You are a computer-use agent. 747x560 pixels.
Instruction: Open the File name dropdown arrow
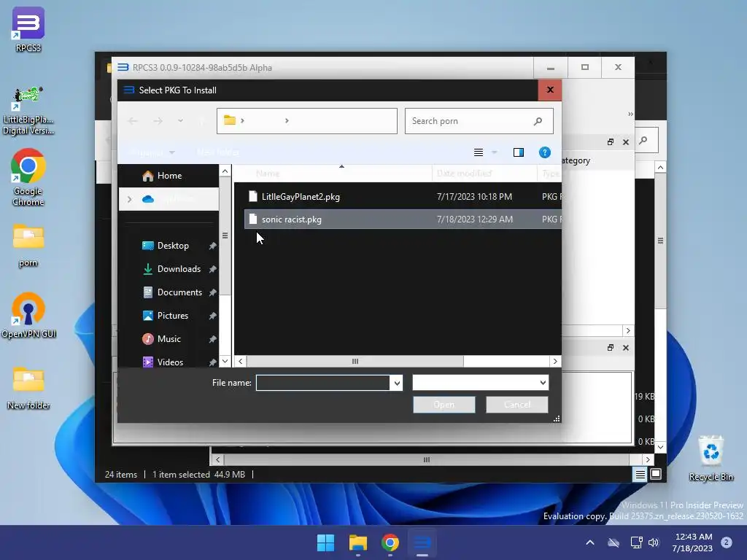[x=396, y=383]
